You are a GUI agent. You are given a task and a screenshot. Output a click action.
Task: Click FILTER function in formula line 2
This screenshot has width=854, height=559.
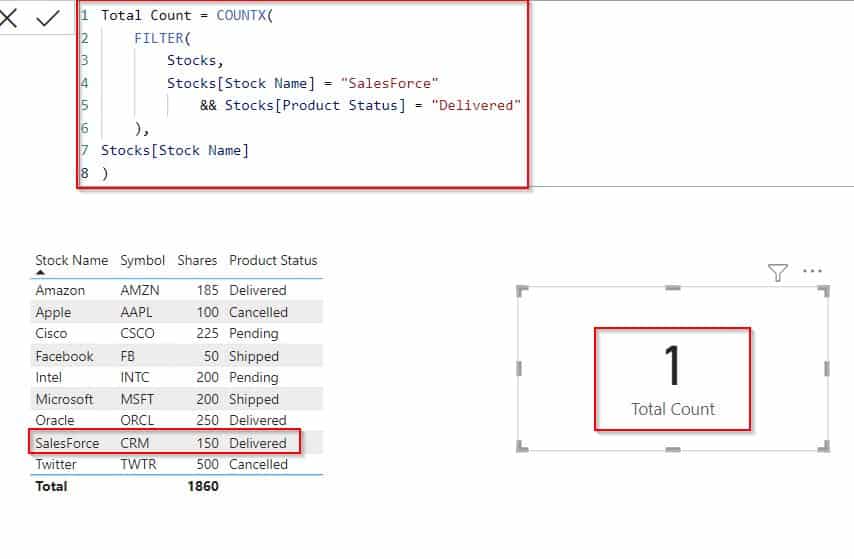pos(158,38)
